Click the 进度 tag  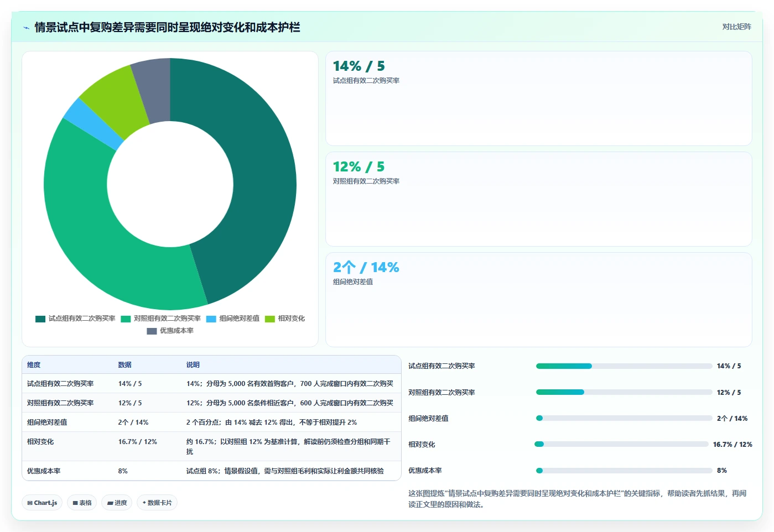(x=117, y=503)
